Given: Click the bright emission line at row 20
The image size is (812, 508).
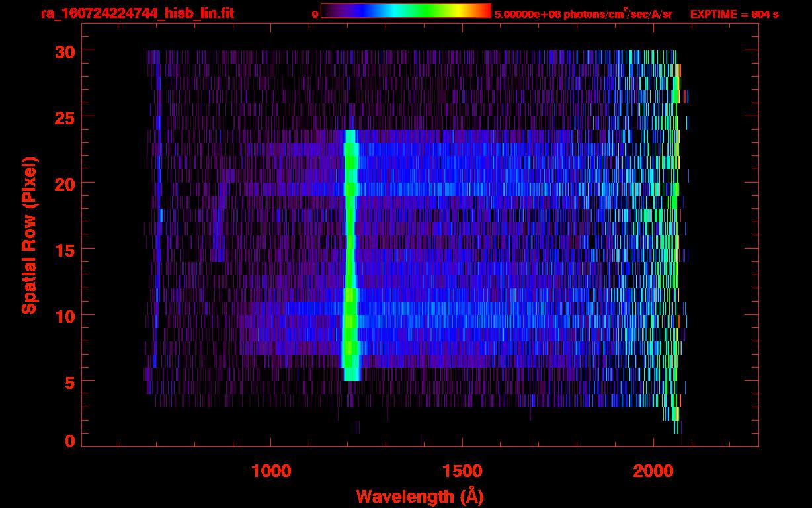Looking at the screenshot, I should [350, 183].
